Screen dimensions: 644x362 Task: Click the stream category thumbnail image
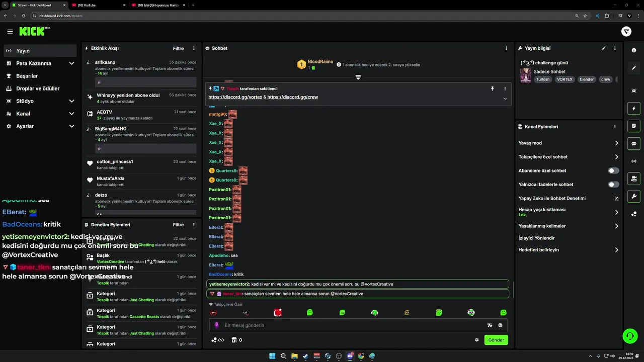(526, 75)
